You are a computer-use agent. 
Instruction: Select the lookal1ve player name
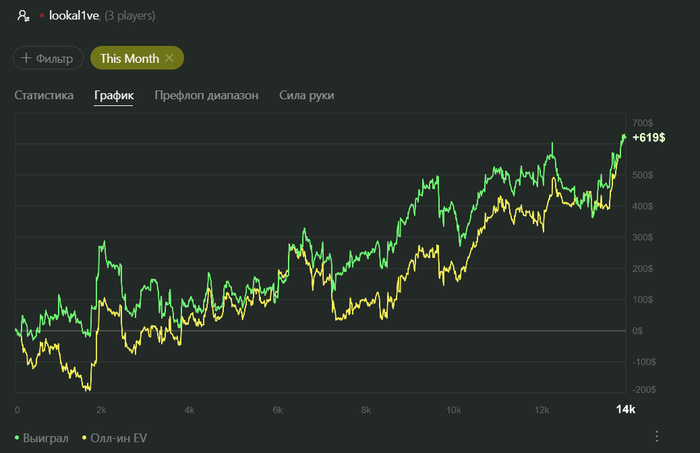74,16
